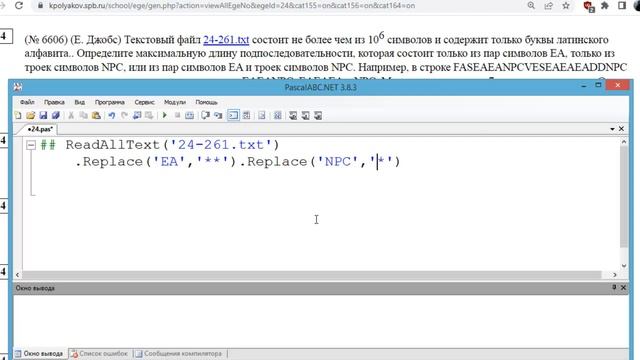640x360 pixels.
Task: Click the step into debug icon
Action: click(x=218, y=116)
